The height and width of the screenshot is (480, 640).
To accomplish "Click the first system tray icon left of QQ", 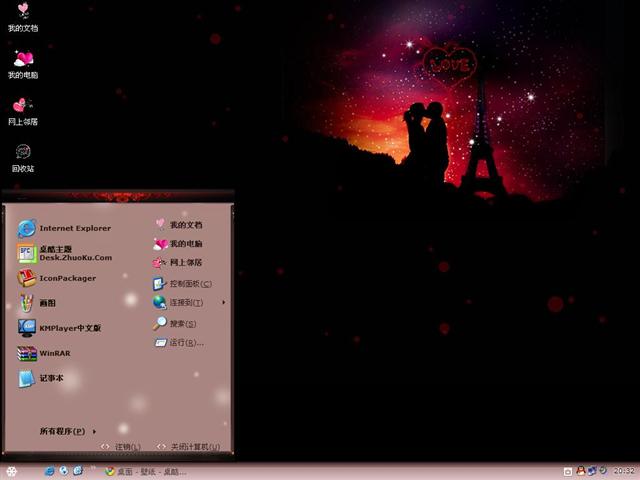I will [x=568, y=472].
